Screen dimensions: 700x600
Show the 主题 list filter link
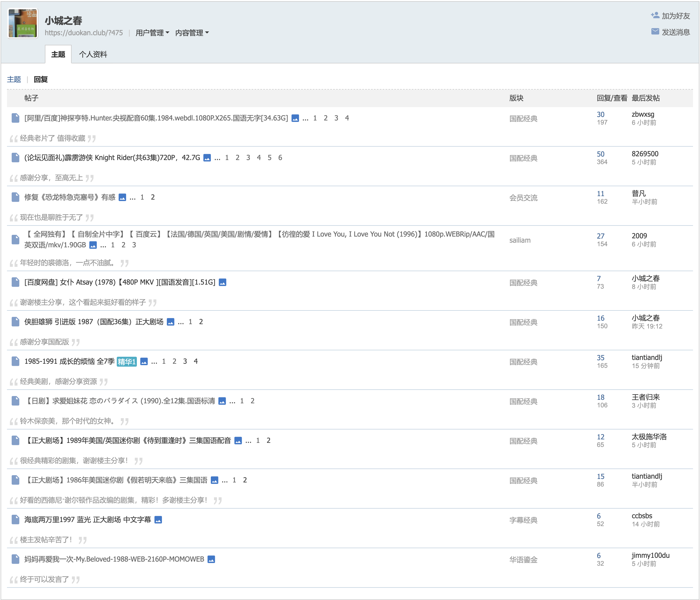(x=14, y=79)
